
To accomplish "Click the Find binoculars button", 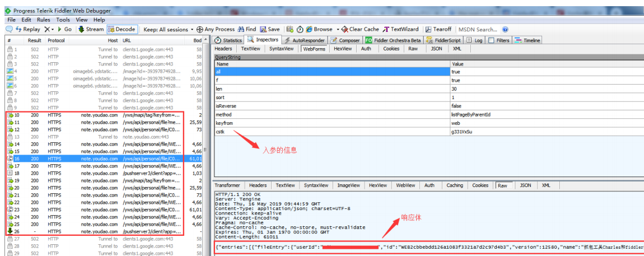I will point(246,29).
